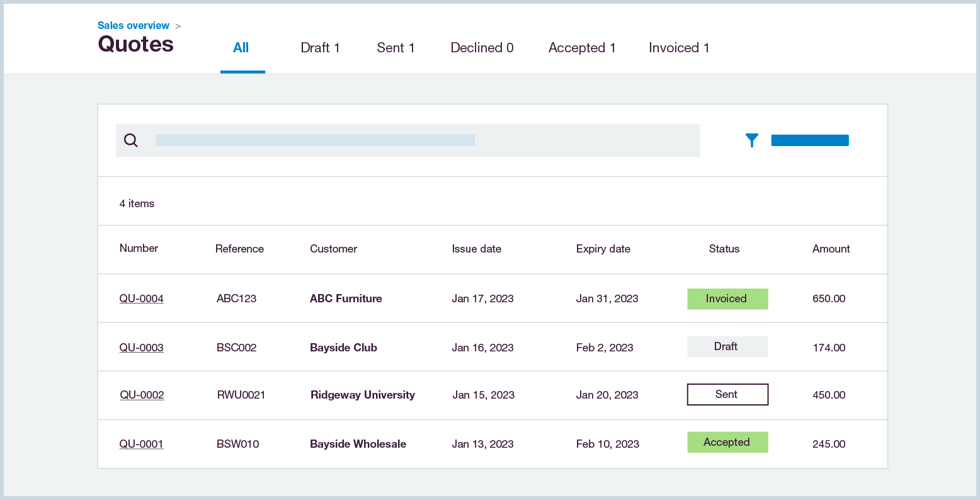Click the Sent badge for Ridgeway University
980x500 pixels.
(x=727, y=394)
